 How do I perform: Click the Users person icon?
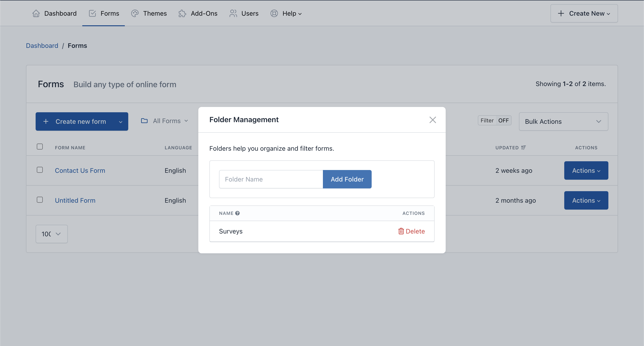234,13
